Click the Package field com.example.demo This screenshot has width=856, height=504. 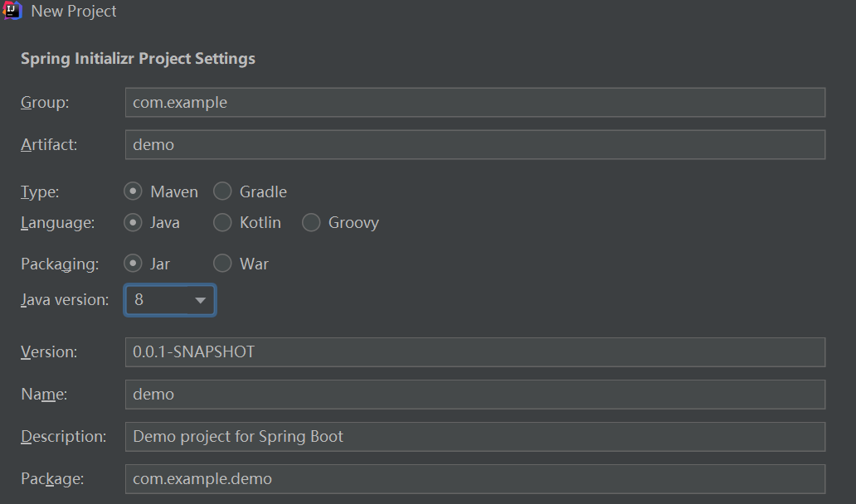click(474, 478)
